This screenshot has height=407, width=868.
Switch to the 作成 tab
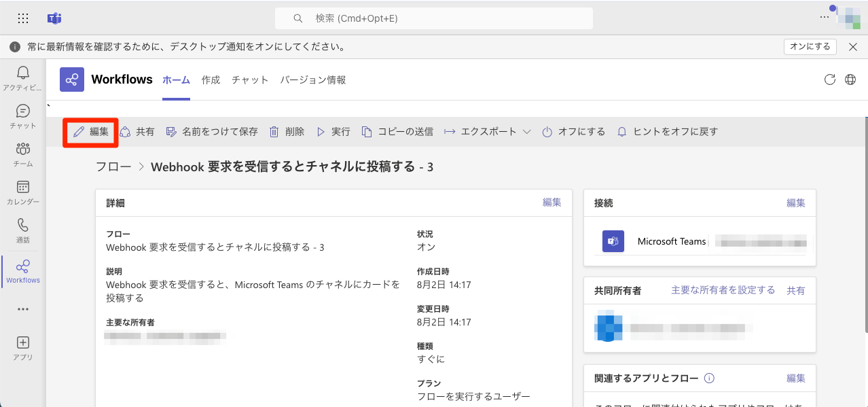point(211,79)
